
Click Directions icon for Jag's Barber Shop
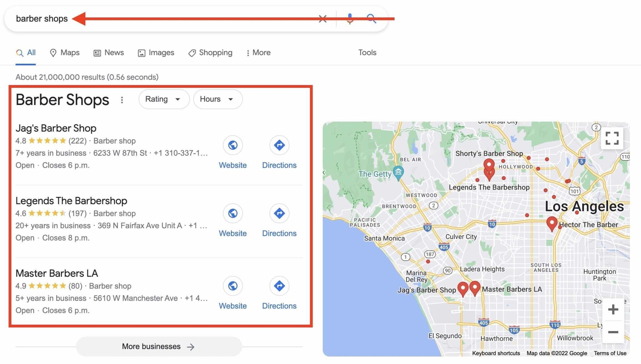[x=279, y=145]
